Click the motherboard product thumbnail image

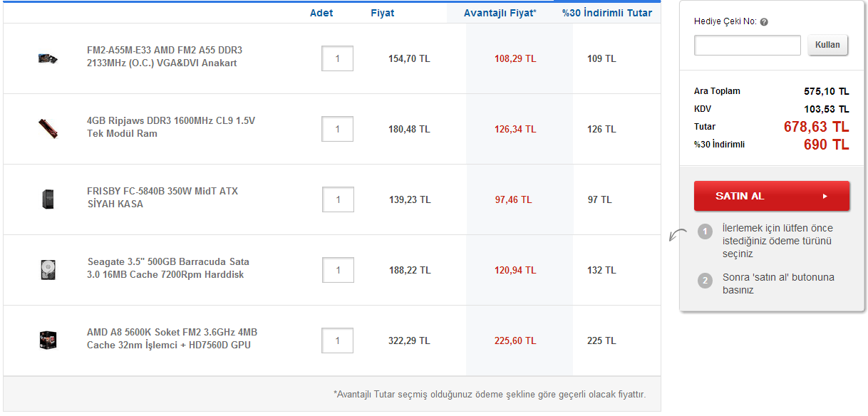tap(48, 58)
